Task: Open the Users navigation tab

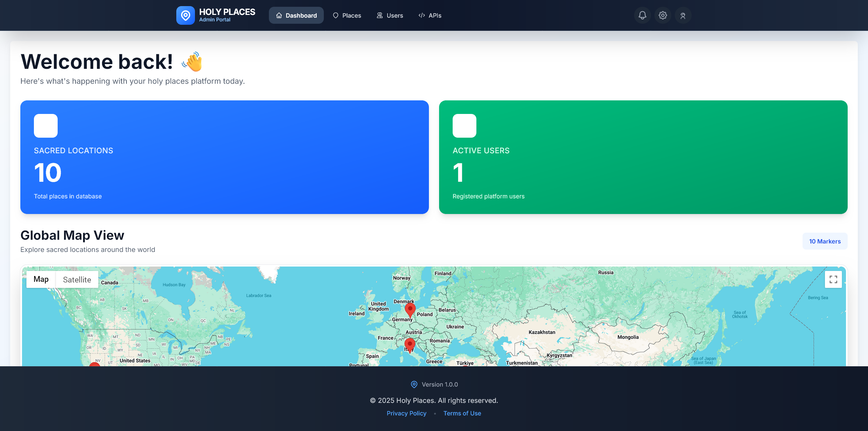Action: click(x=390, y=15)
